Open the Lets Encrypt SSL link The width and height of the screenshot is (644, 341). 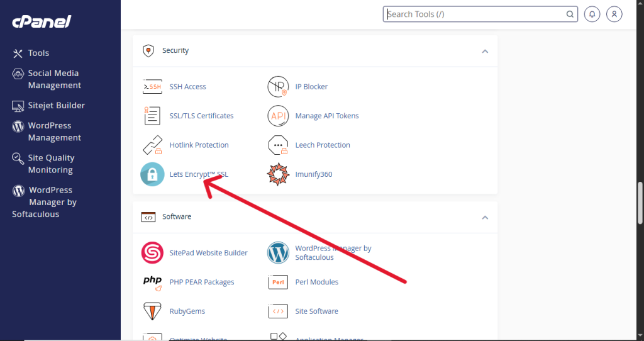pyautogui.click(x=199, y=174)
